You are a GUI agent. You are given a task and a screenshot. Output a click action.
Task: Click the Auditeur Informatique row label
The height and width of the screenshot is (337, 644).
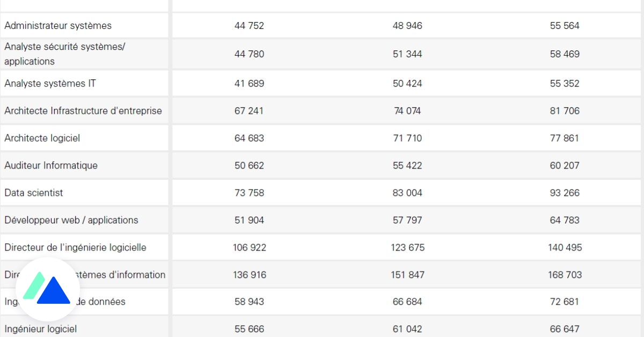(51, 166)
